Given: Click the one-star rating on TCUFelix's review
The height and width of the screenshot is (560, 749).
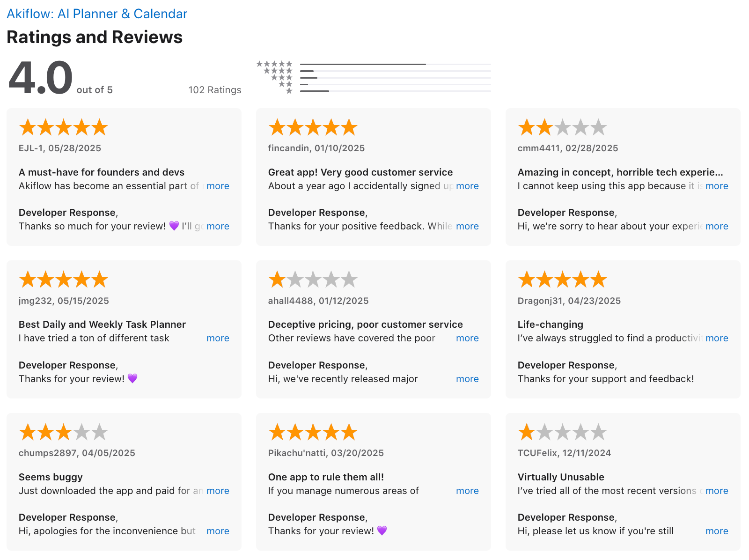Looking at the screenshot, I should [x=562, y=432].
